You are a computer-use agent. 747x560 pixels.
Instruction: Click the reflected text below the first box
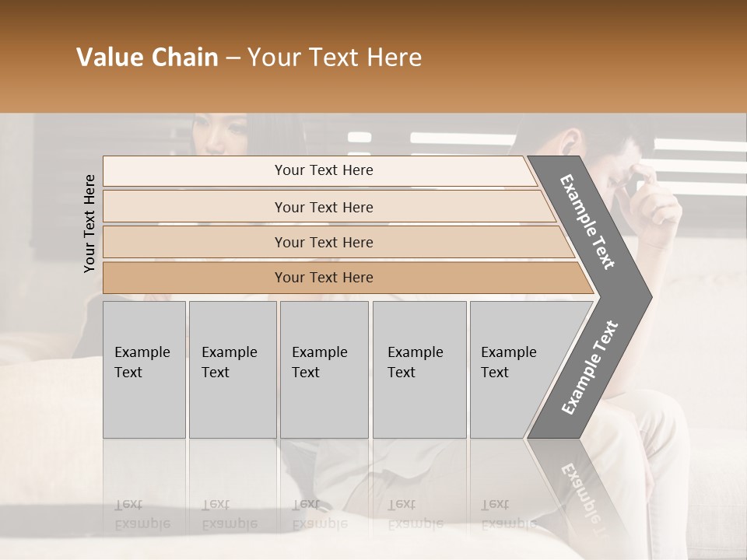coord(142,514)
